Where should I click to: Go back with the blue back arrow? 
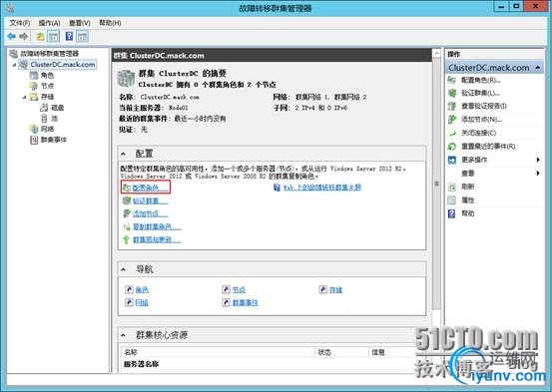pyautogui.click(x=11, y=36)
